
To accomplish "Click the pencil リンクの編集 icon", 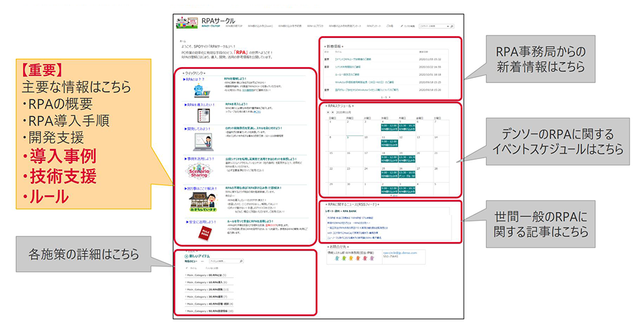I will click(x=401, y=26).
